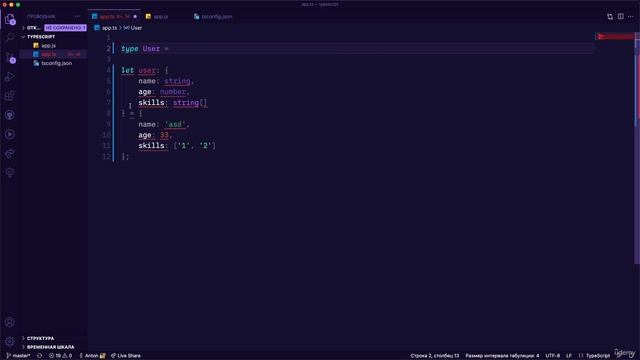Image resolution: width=640 pixels, height=360 pixels.
Task: Open the Extensions view
Action: pyautogui.click(x=10, y=96)
